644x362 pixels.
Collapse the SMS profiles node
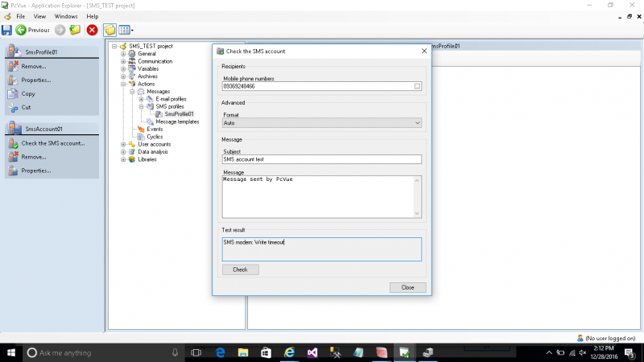click(x=142, y=106)
